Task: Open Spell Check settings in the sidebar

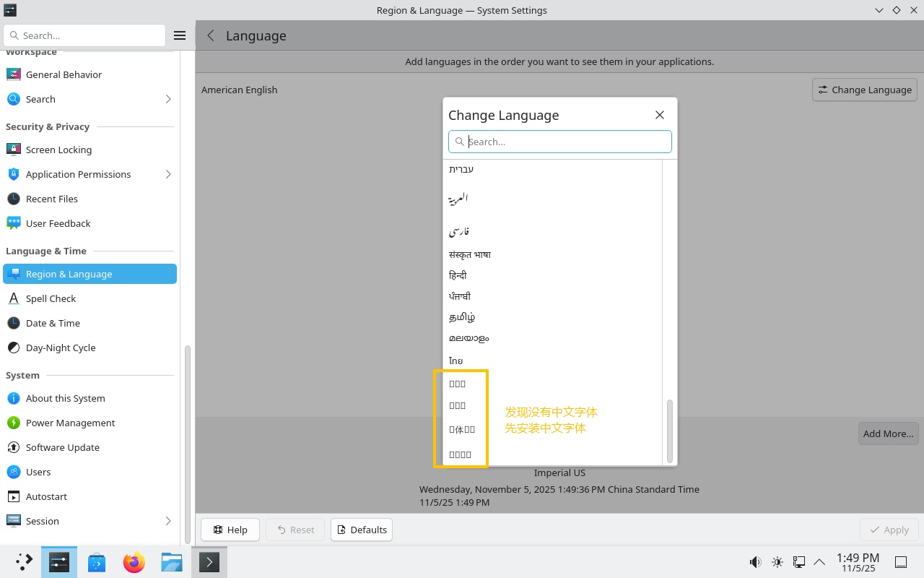Action: click(51, 298)
